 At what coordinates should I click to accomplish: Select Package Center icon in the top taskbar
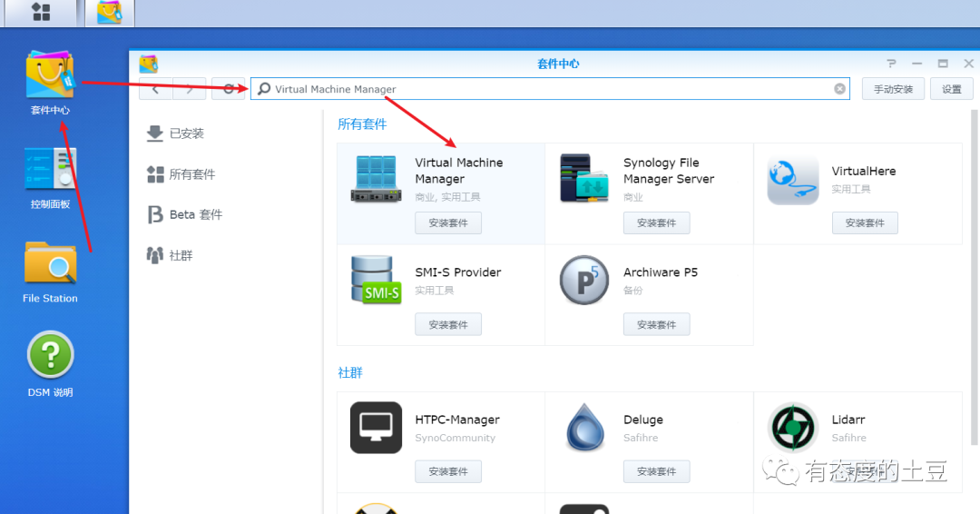tap(110, 12)
